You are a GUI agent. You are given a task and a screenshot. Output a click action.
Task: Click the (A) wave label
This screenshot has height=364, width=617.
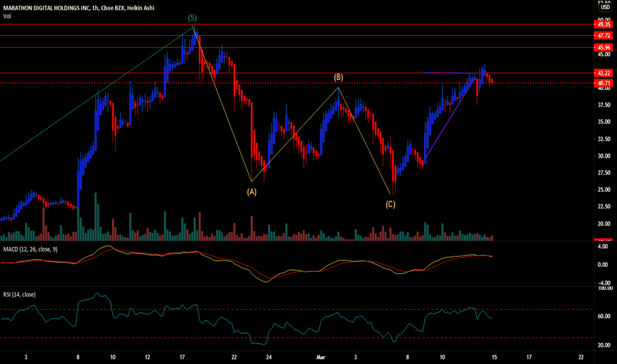click(x=252, y=192)
